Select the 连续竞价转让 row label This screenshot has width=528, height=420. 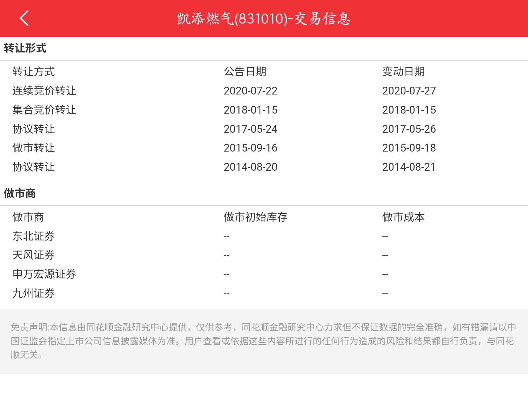click(44, 91)
